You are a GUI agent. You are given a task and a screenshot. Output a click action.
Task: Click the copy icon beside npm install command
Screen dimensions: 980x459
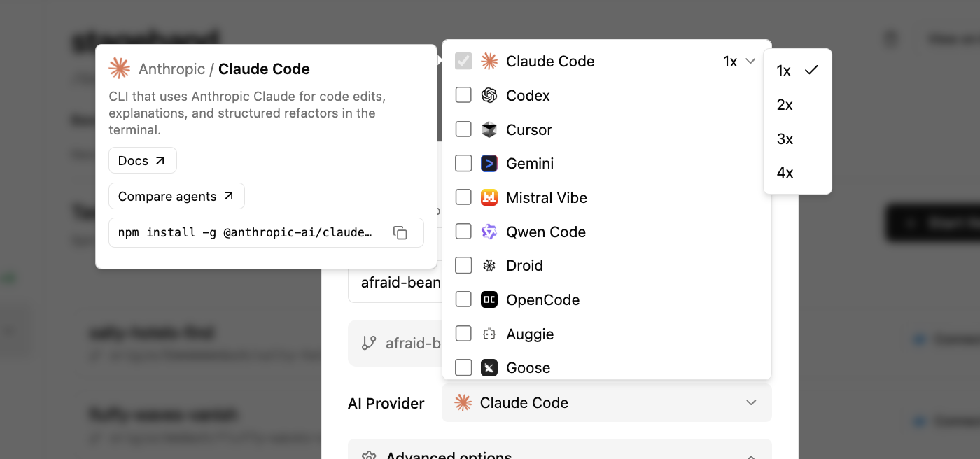[400, 233]
